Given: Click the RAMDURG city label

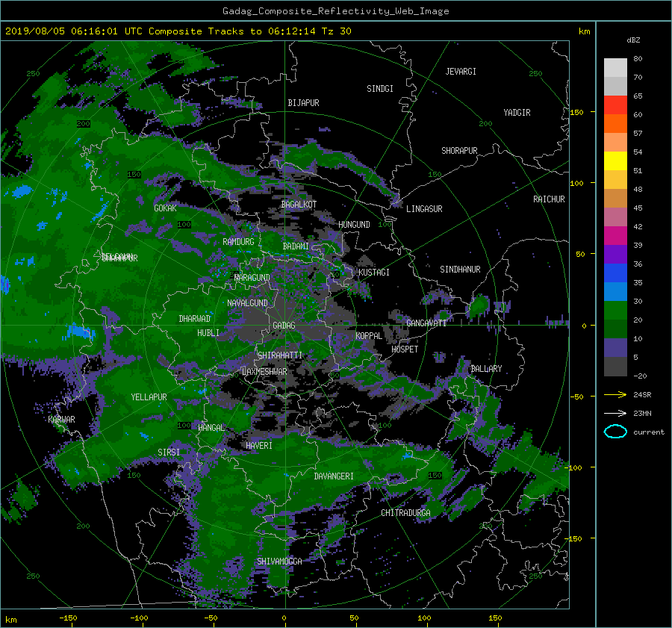Looking at the screenshot, I should [x=238, y=242].
